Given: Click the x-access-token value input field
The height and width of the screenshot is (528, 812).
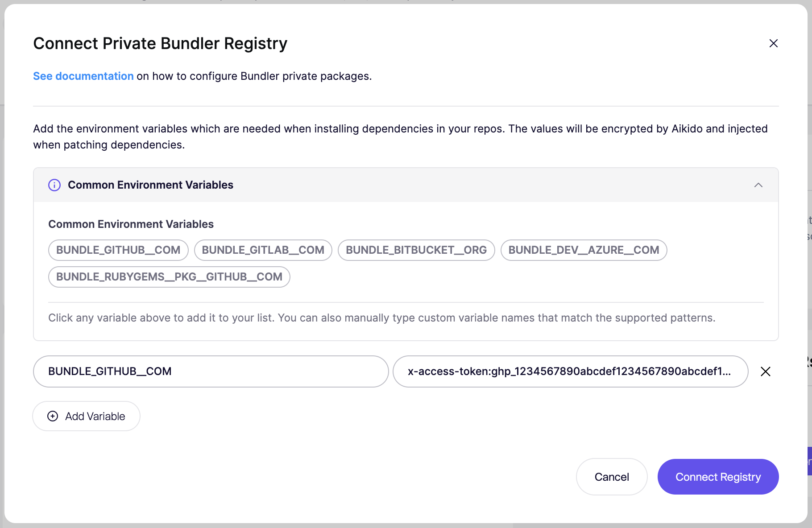Looking at the screenshot, I should 570,371.
